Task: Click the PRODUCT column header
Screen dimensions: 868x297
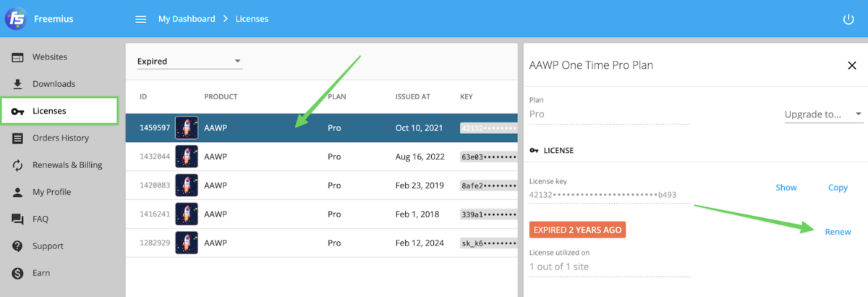Action: coord(221,96)
